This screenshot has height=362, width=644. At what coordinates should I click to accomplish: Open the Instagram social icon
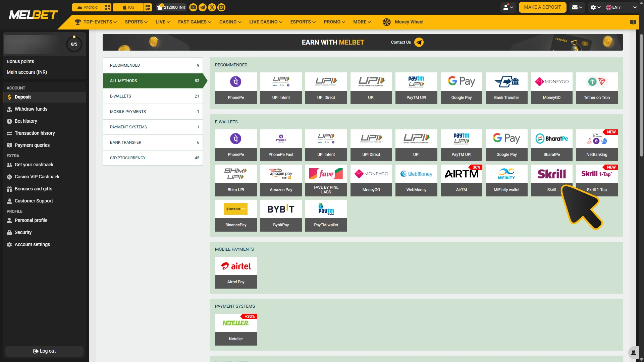point(221,7)
